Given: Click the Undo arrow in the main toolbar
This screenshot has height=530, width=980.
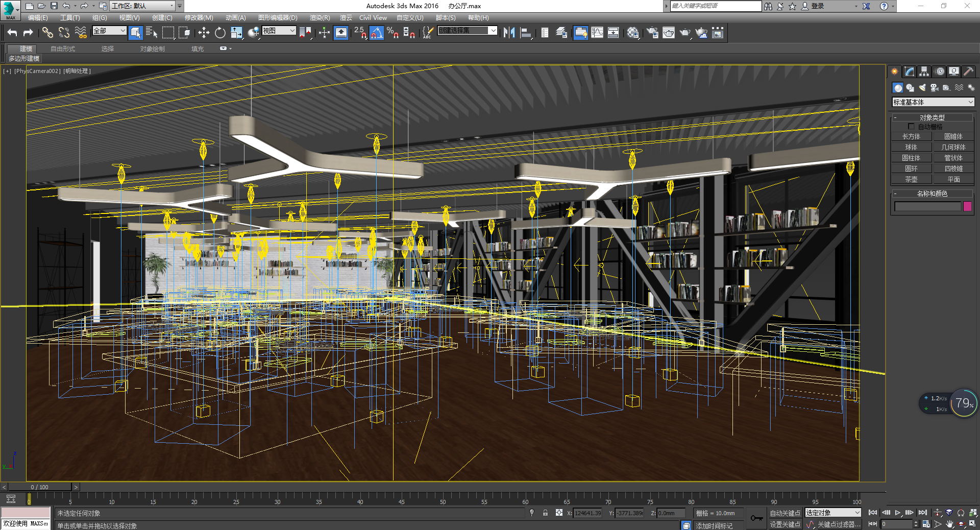Looking at the screenshot, I should pos(12,33).
